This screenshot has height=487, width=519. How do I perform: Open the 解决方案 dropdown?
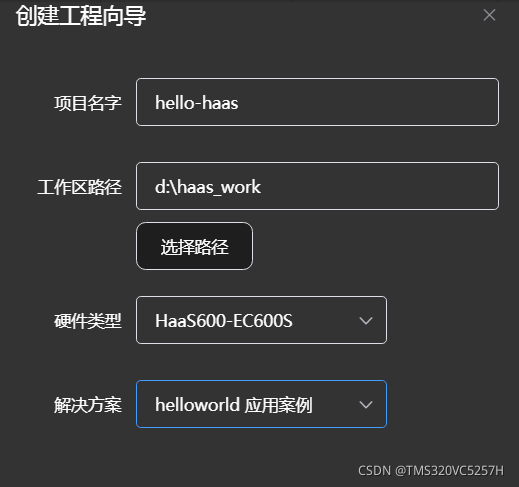261,404
